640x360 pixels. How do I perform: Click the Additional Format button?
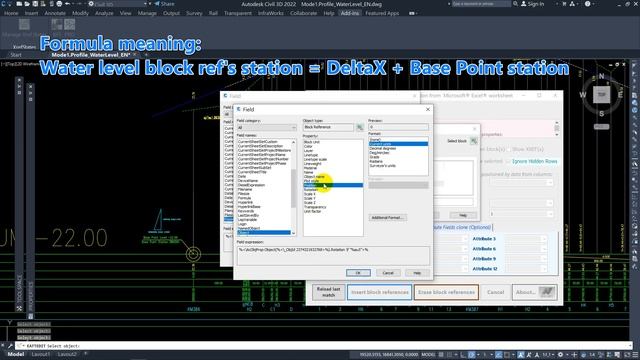point(387,218)
